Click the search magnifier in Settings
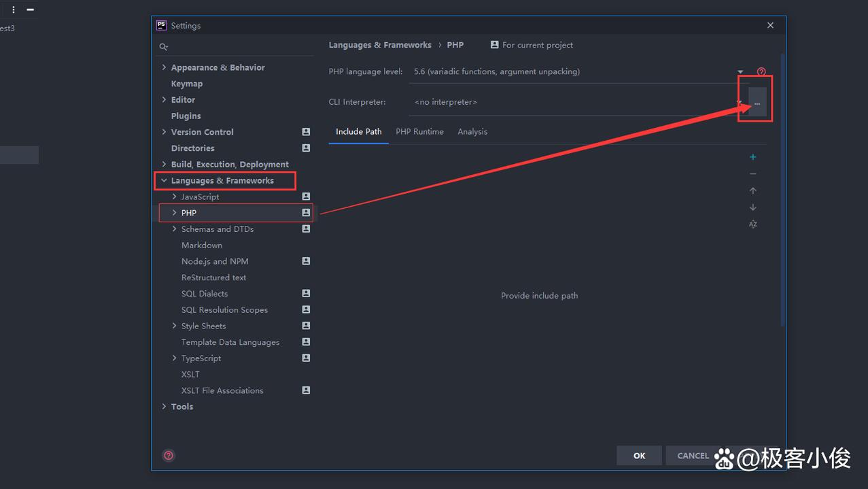 (163, 46)
